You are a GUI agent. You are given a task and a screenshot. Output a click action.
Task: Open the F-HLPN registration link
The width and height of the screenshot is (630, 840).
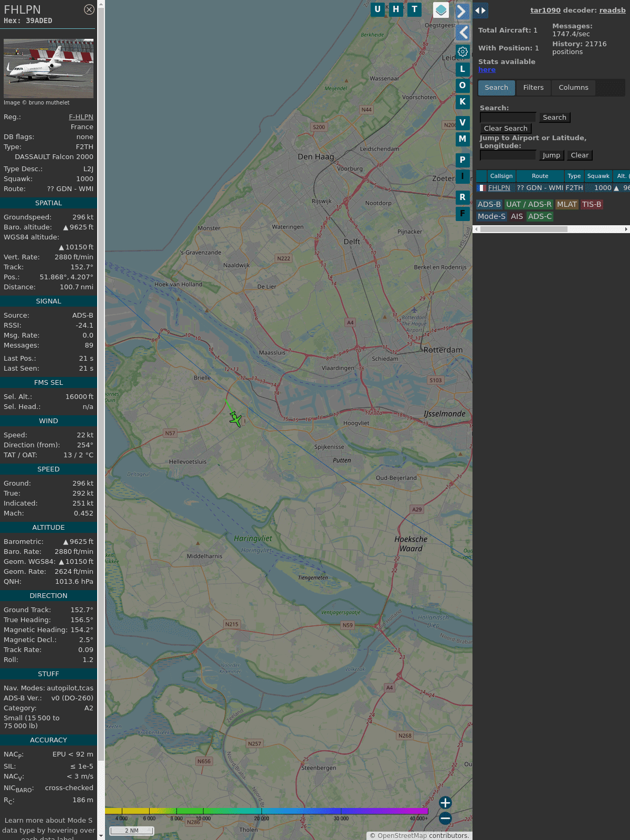click(81, 117)
